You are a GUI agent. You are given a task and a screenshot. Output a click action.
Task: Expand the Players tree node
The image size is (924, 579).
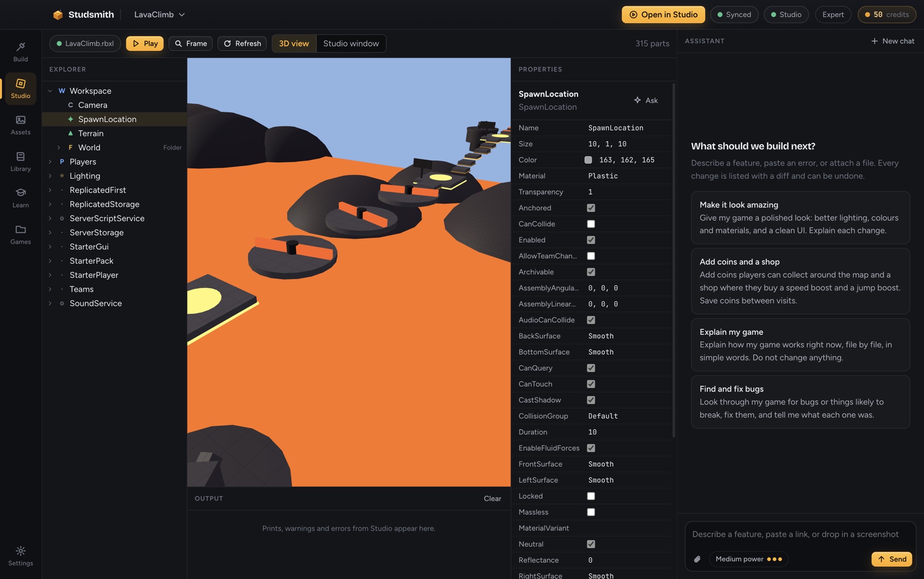click(x=50, y=162)
